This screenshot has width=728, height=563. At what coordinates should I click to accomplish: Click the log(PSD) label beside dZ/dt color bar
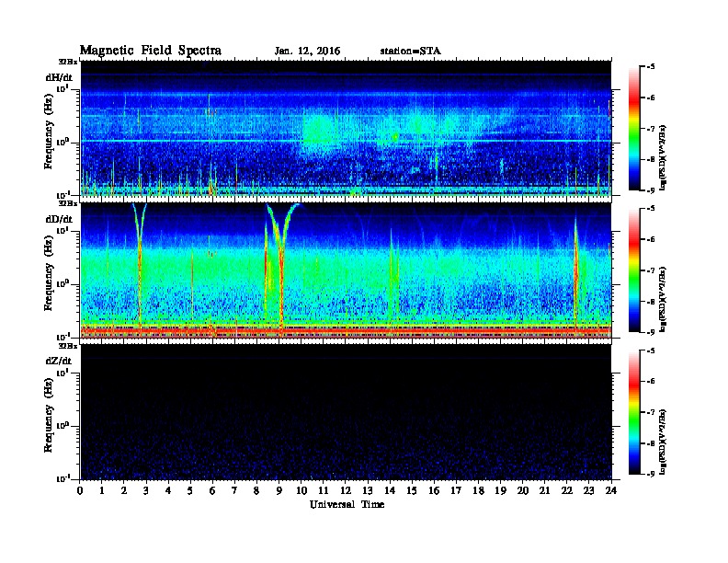click(663, 442)
